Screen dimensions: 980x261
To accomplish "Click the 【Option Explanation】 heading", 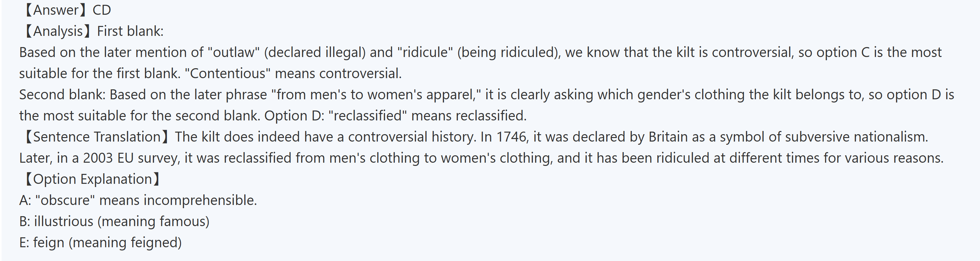I will tap(91, 179).
